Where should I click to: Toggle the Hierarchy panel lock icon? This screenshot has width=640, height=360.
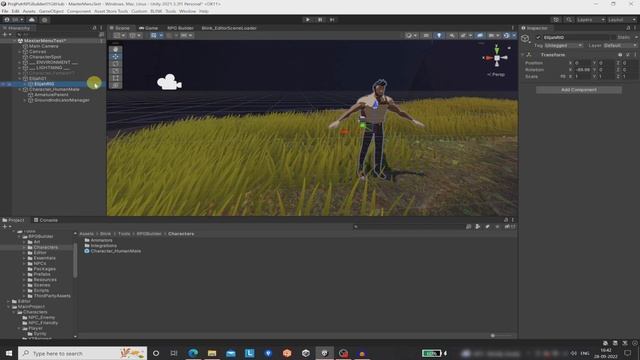tap(94, 28)
